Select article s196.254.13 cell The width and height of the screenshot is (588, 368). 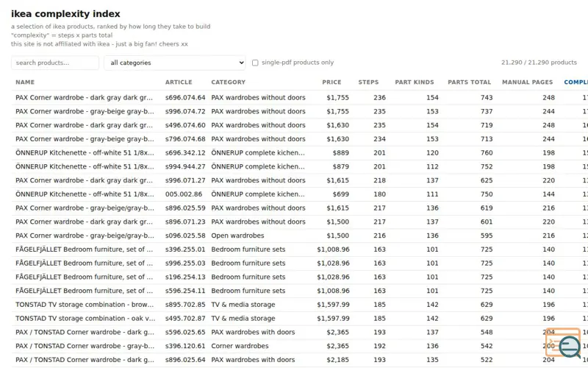185,277
